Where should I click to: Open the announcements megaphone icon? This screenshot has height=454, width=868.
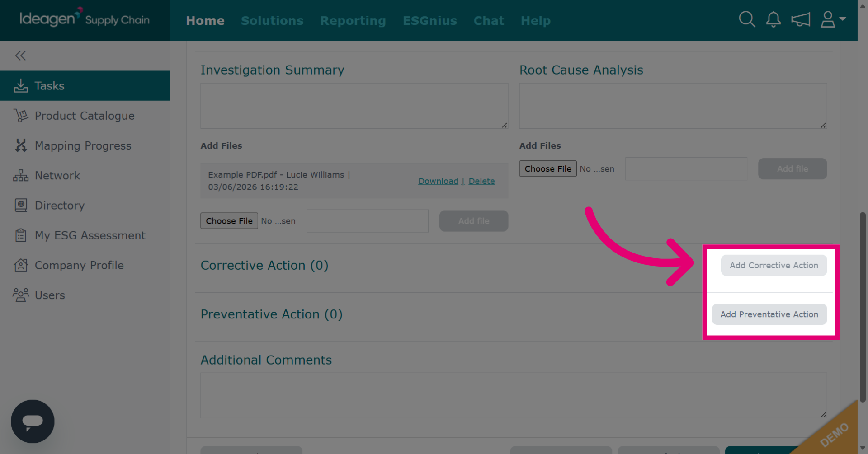[801, 19]
